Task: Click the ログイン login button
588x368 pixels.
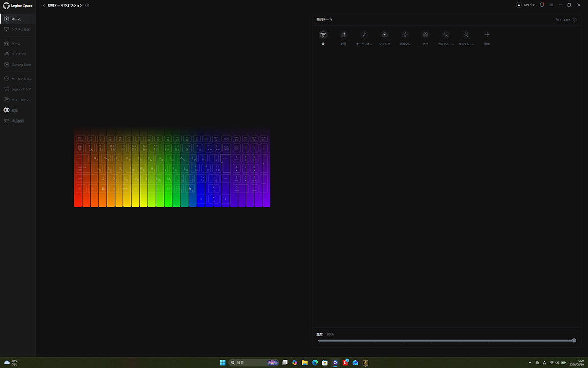Action: [x=526, y=5]
